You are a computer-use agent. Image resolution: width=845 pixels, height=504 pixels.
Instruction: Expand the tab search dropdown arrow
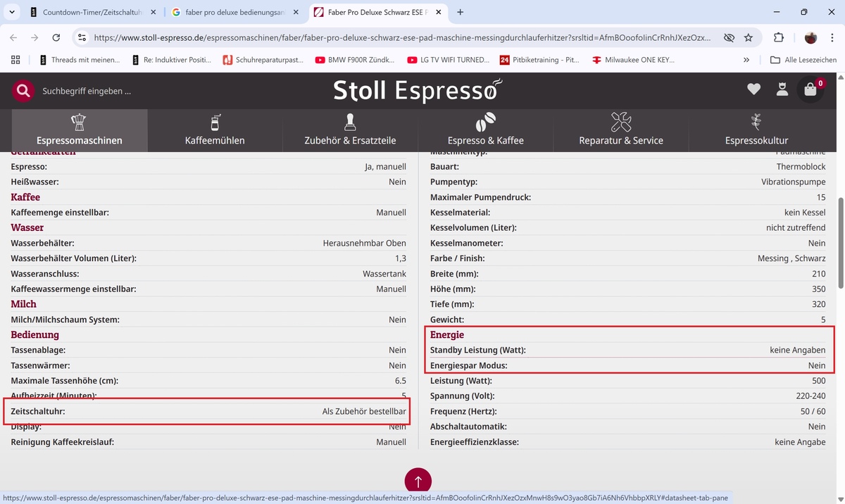coord(13,12)
